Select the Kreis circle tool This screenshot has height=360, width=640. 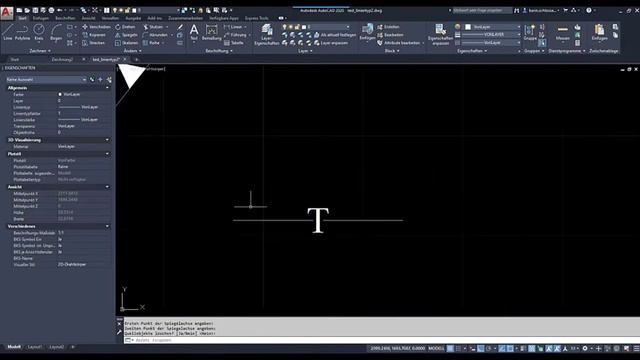coord(39,32)
